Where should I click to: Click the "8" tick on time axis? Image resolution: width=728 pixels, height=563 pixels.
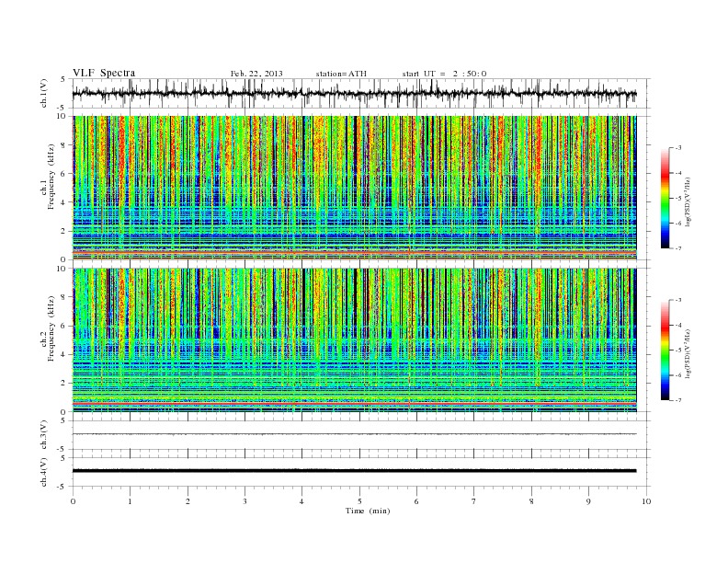point(531,501)
